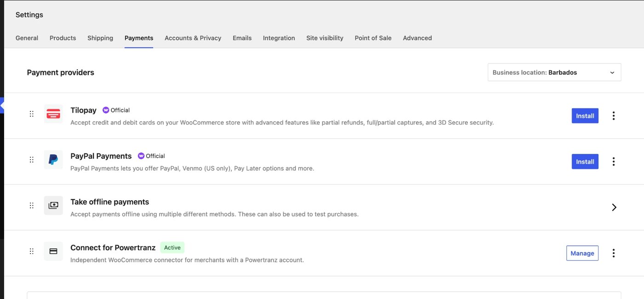
Task: Click the Tilopay logo icon
Action: tap(53, 114)
